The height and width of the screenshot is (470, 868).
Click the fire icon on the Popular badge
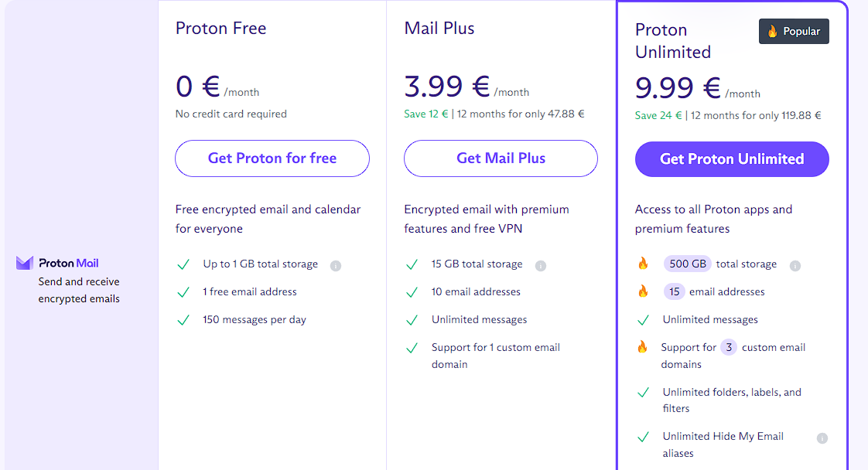point(772,31)
